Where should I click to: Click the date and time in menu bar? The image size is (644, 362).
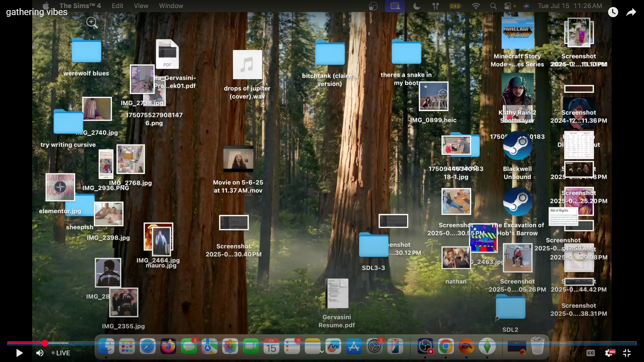coord(570,6)
